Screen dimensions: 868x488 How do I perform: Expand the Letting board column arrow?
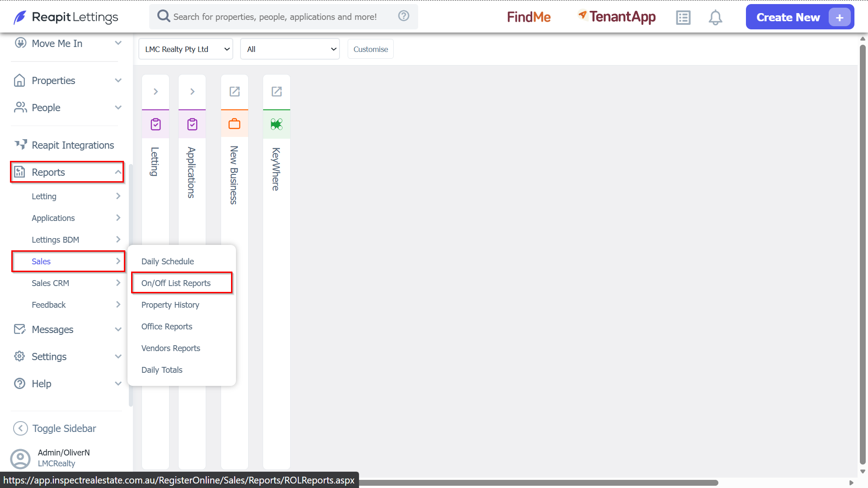point(156,92)
